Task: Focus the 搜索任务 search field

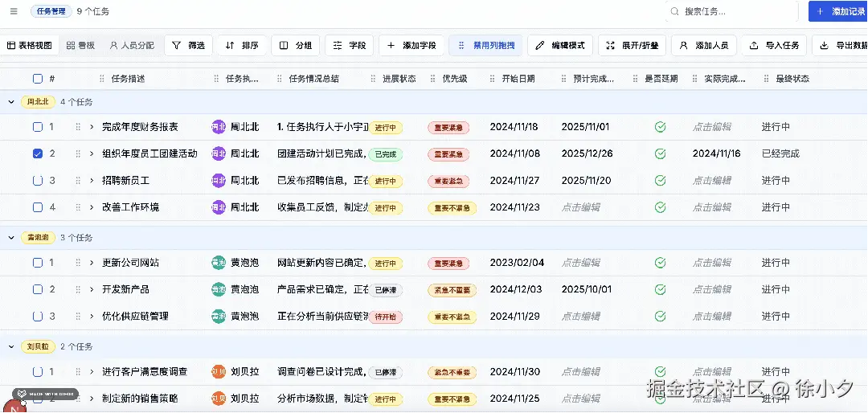Action: (732, 11)
